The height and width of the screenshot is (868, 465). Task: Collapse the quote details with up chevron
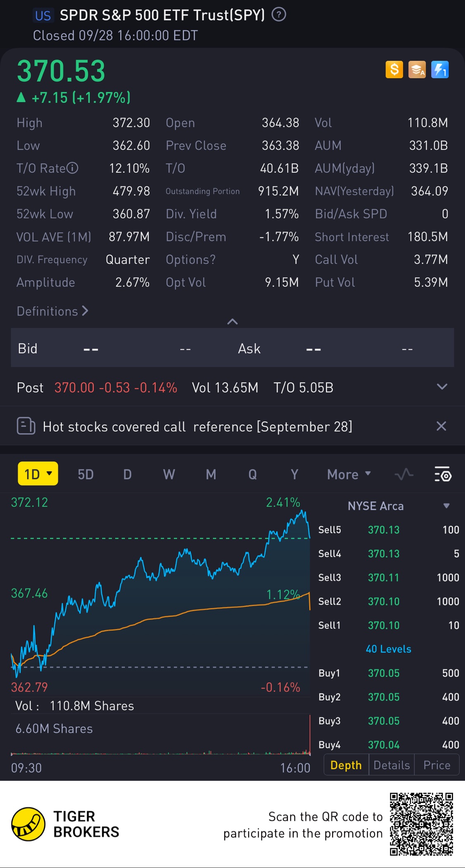pyautogui.click(x=232, y=321)
